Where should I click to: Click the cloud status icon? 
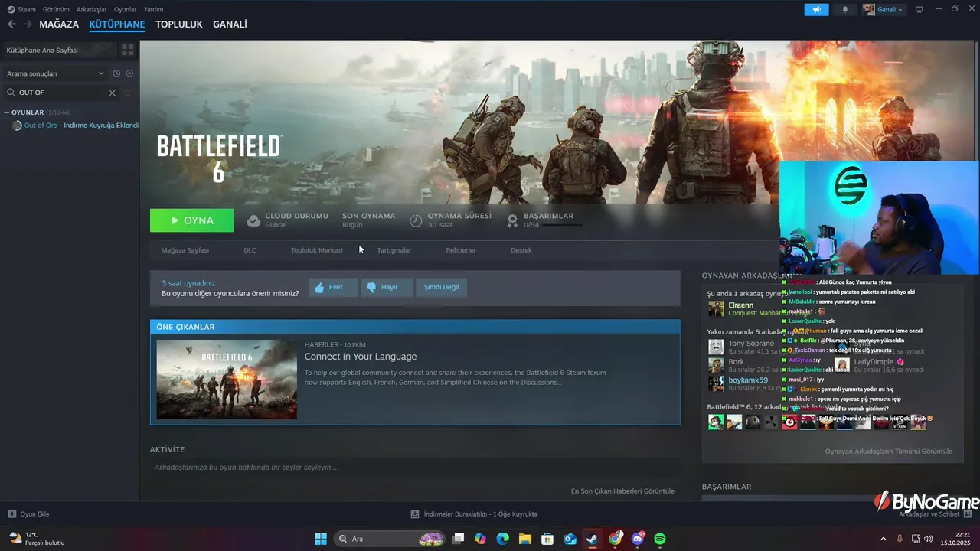(253, 220)
